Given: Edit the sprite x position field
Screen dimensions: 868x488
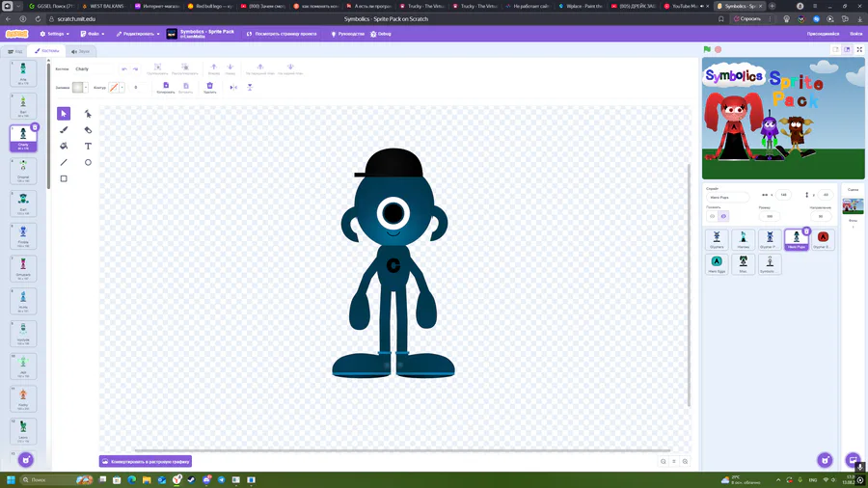Looking at the screenshot, I should pos(783,195).
